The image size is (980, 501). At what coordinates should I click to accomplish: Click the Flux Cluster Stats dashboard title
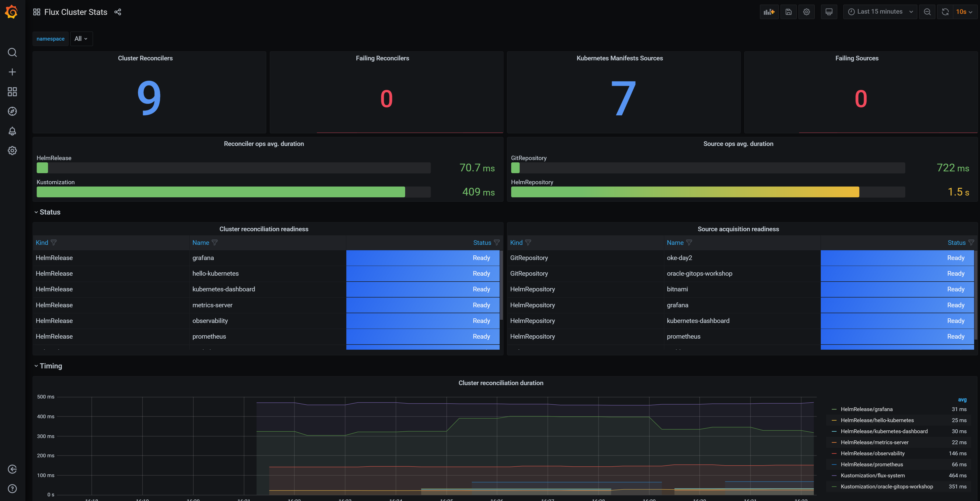pyautogui.click(x=76, y=12)
